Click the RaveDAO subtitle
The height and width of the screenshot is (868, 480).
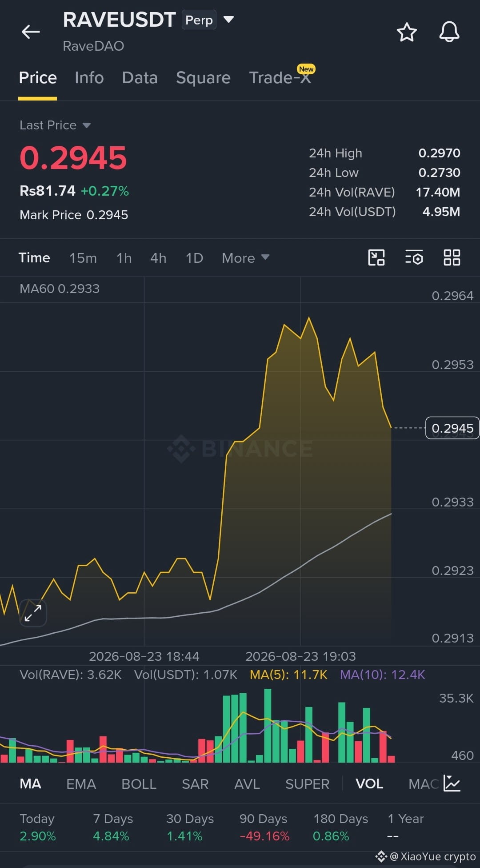(x=93, y=46)
